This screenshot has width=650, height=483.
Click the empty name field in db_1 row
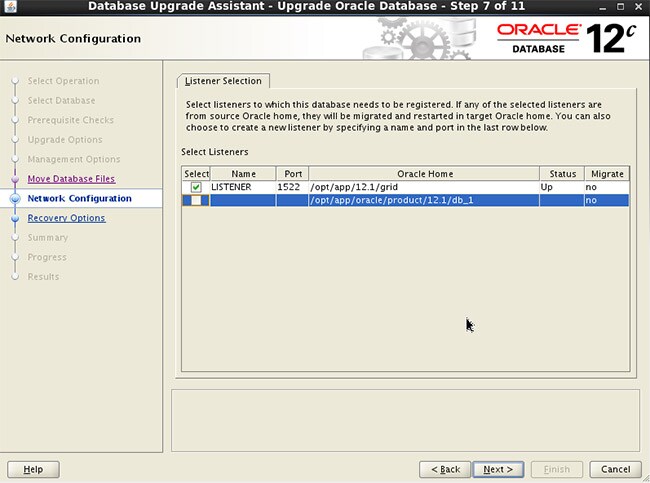(x=243, y=201)
